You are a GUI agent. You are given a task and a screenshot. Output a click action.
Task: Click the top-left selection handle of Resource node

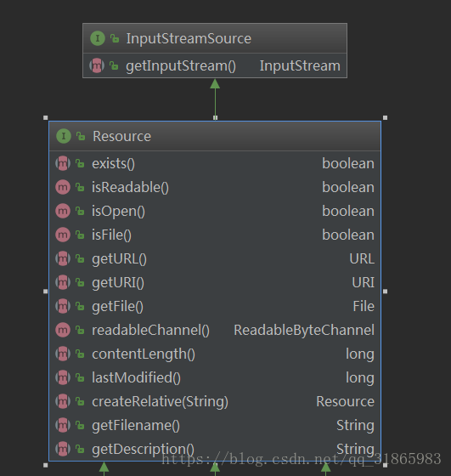pos(46,117)
